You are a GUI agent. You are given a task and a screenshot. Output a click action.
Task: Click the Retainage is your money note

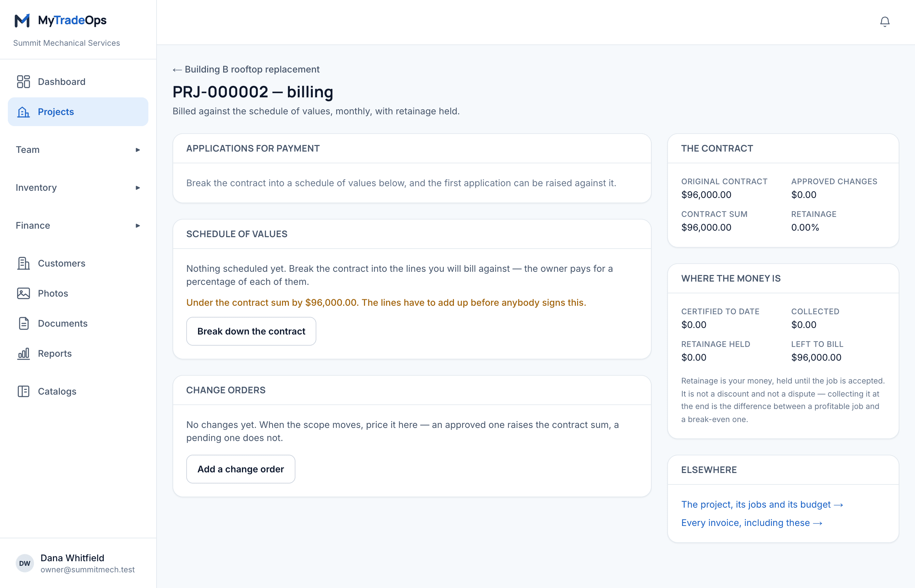point(783,400)
